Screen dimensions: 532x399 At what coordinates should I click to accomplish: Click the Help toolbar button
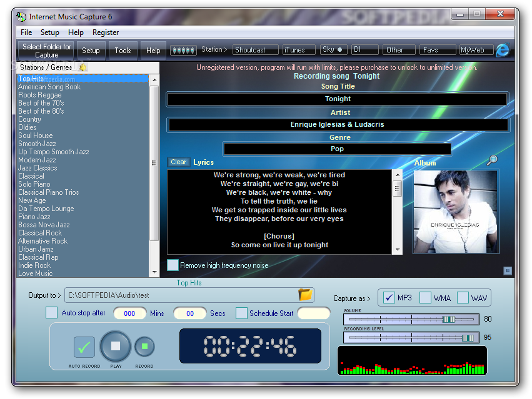tap(153, 51)
